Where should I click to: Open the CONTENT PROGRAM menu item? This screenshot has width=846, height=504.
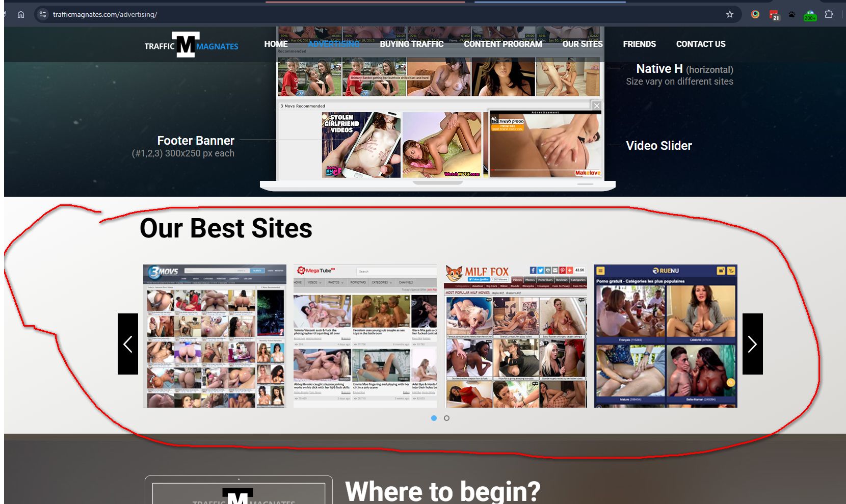coord(503,44)
